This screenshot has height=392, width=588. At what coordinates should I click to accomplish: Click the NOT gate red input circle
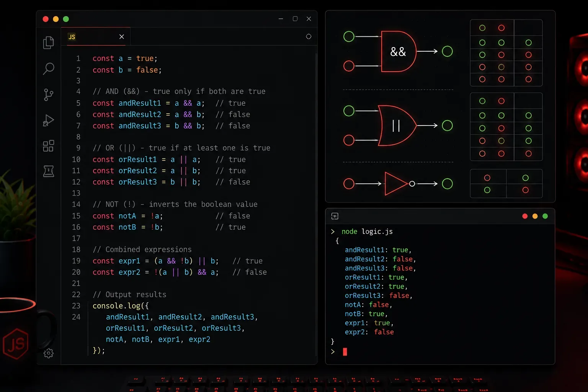(x=349, y=184)
